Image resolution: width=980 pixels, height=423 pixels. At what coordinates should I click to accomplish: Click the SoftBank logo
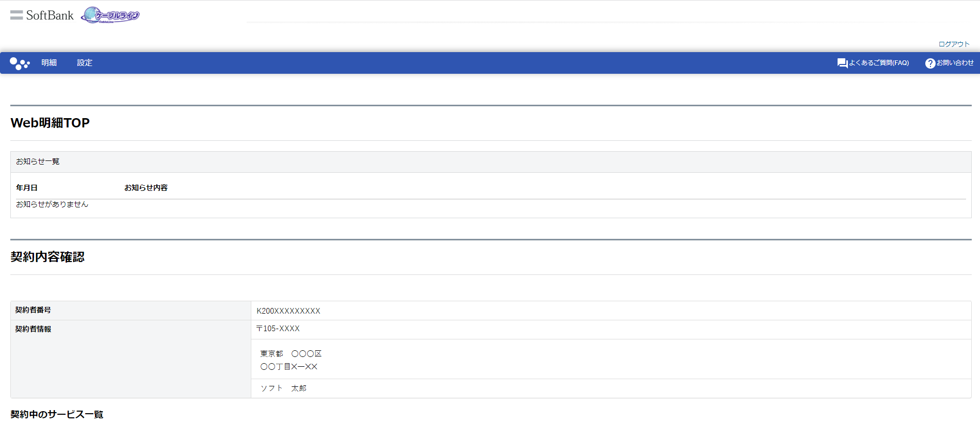pyautogui.click(x=42, y=15)
